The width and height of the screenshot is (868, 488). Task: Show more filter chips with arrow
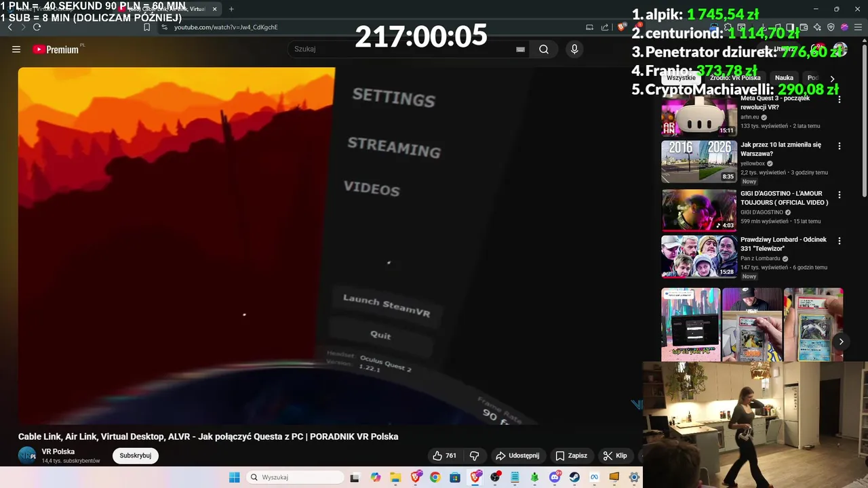832,79
